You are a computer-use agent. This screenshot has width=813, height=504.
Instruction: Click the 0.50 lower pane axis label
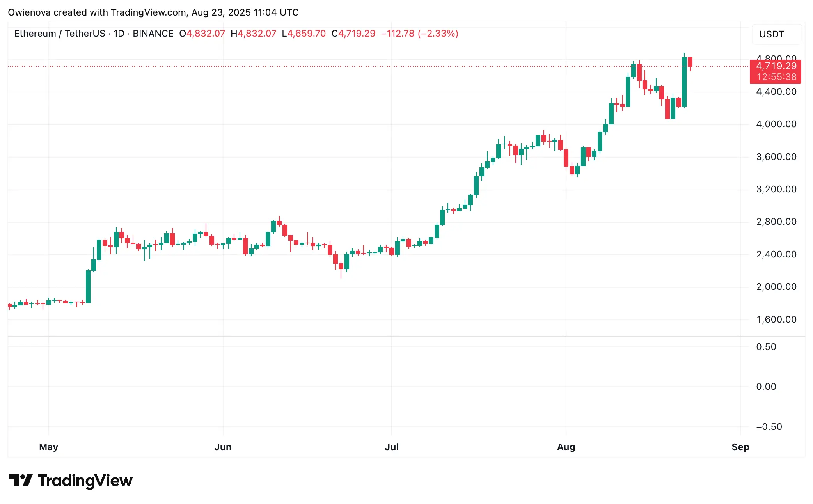766,347
